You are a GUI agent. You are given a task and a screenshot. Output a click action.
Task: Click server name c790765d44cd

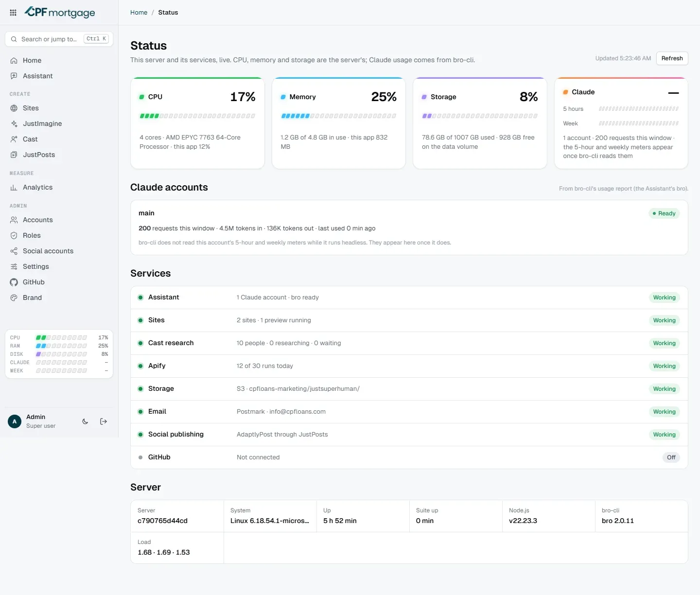click(162, 521)
